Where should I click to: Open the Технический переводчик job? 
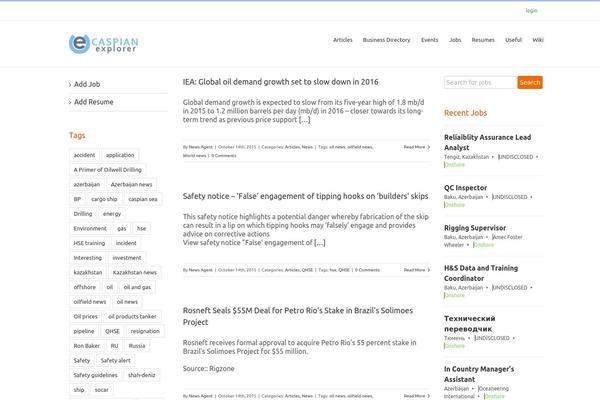[470, 323]
